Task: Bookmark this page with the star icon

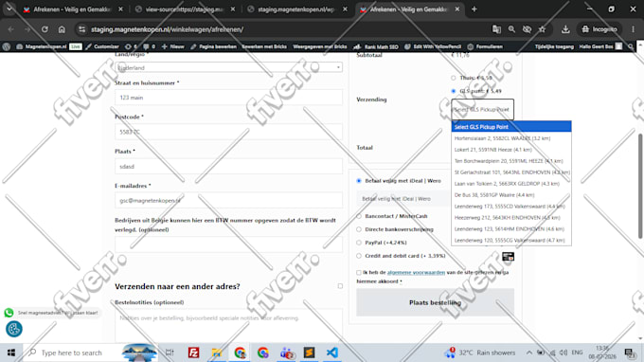Action: coord(542,29)
